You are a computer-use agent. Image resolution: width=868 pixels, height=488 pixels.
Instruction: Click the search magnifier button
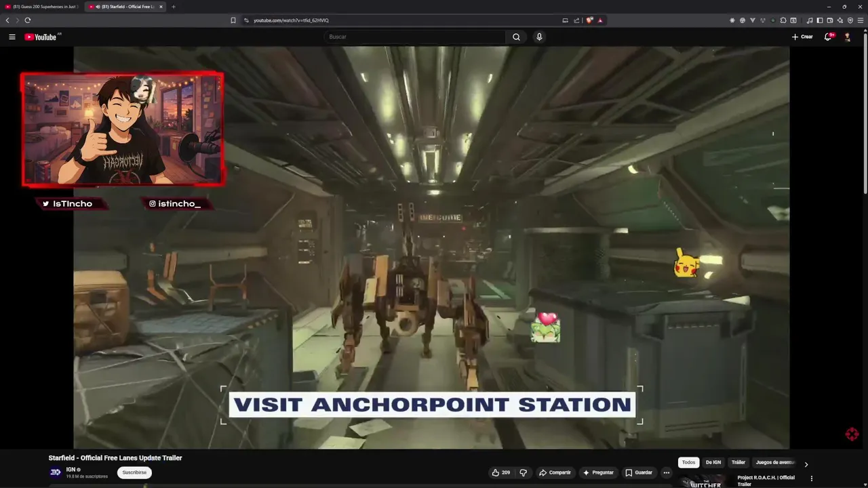[516, 37]
